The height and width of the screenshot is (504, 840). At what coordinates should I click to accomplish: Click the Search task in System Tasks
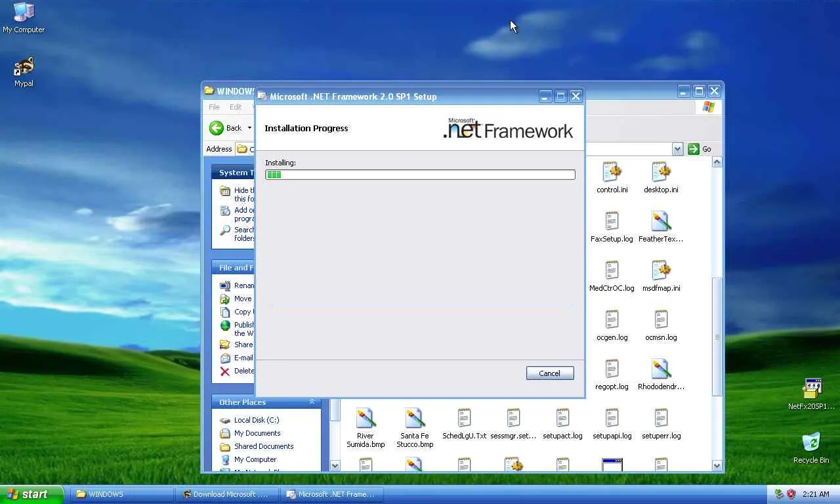click(x=237, y=234)
